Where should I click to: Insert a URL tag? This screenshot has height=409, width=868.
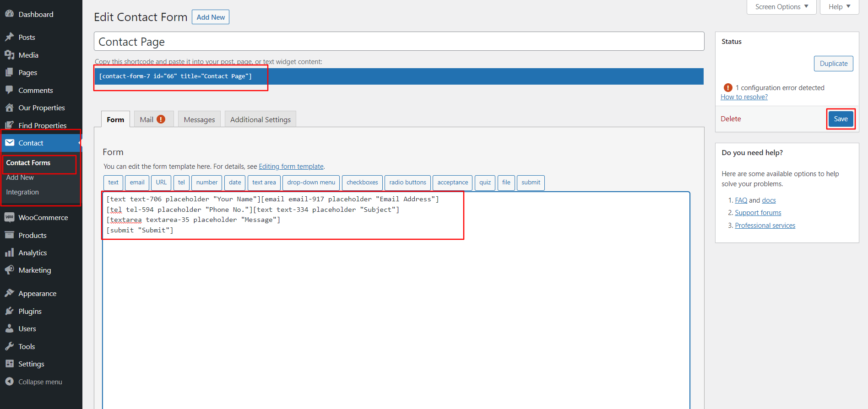(161, 183)
